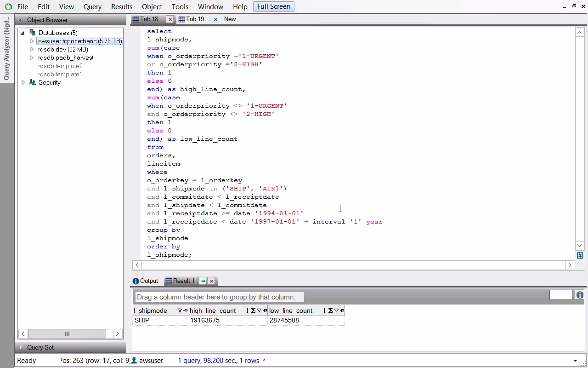Expand the awsuser.tcponetbenc database node
The width and height of the screenshot is (588, 368).
click(x=32, y=41)
